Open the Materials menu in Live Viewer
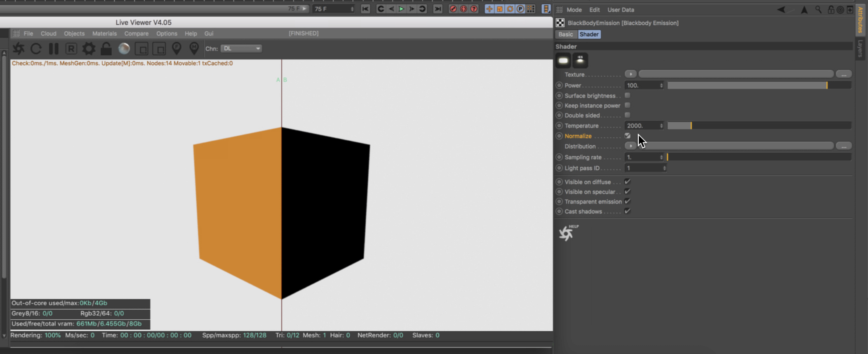This screenshot has width=868, height=354. 104,33
